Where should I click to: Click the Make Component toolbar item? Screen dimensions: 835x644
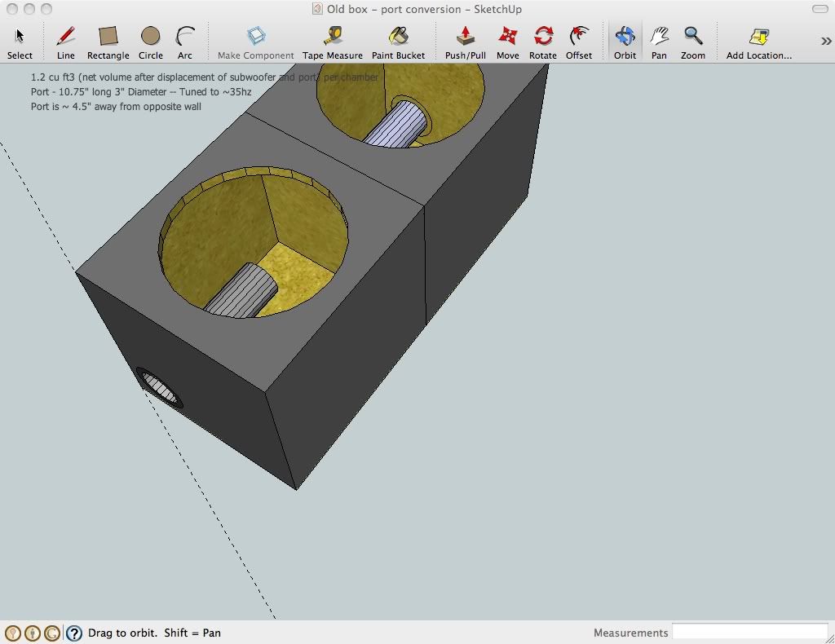click(x=255, y=35)
